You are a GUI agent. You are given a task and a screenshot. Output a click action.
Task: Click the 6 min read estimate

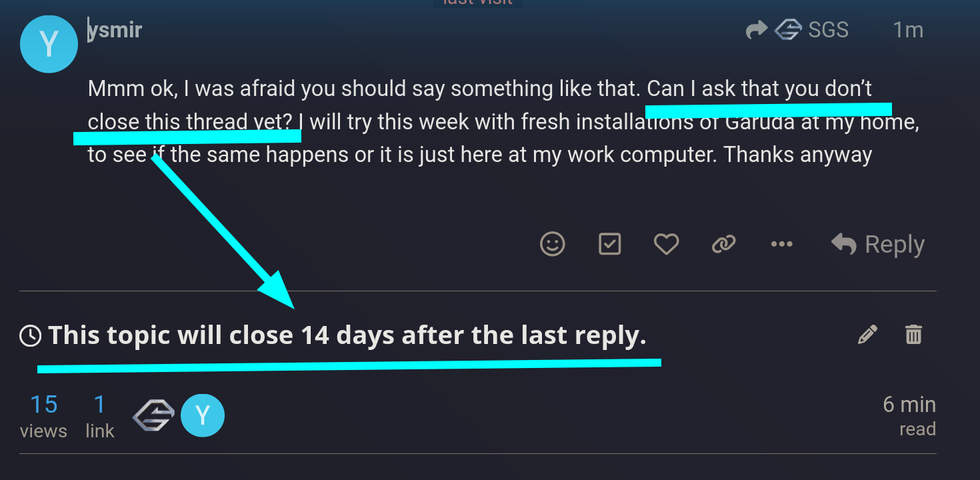pos(909,416)
